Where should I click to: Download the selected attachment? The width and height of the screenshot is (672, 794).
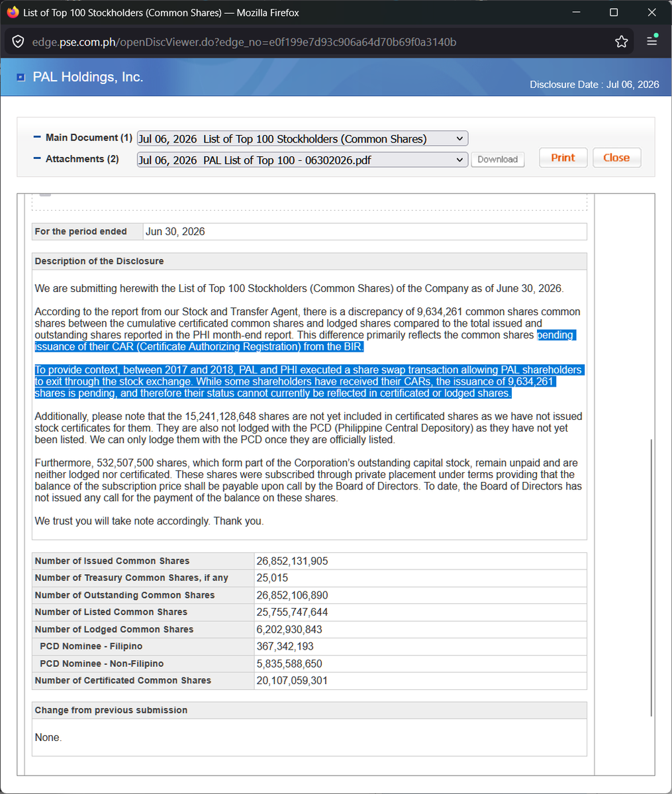(497, 160)
